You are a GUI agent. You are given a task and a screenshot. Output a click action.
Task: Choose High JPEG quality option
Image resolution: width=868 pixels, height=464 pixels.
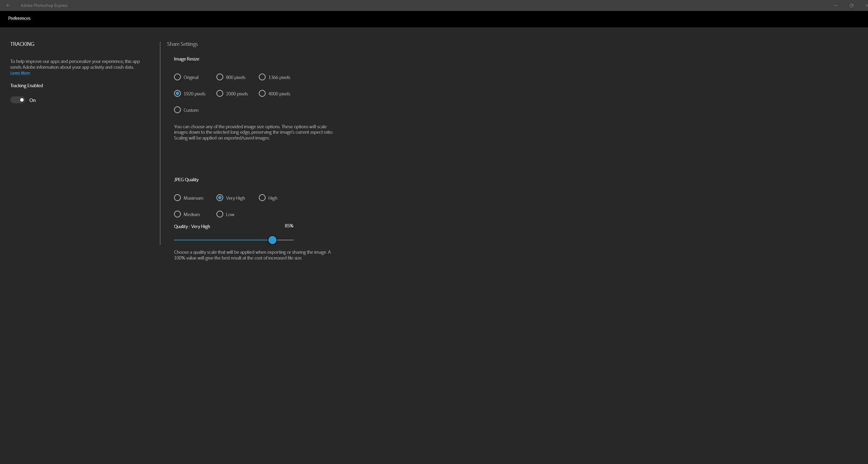262,198
